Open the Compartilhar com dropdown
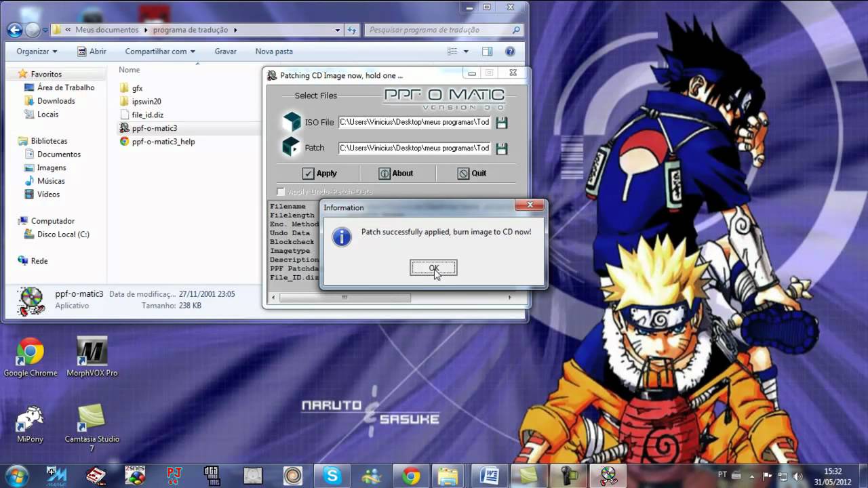868x488 pixels. pos(160,52)
